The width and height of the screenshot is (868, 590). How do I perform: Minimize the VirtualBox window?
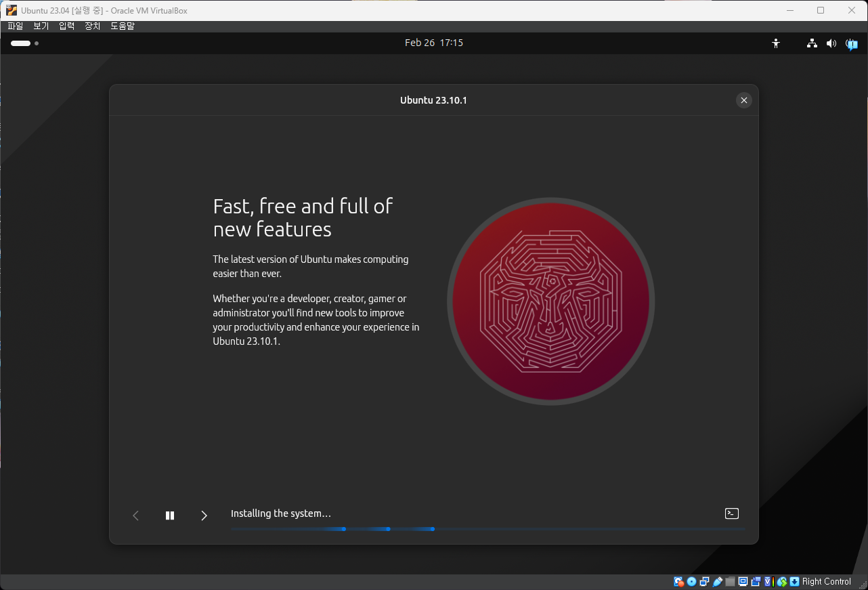789,10
